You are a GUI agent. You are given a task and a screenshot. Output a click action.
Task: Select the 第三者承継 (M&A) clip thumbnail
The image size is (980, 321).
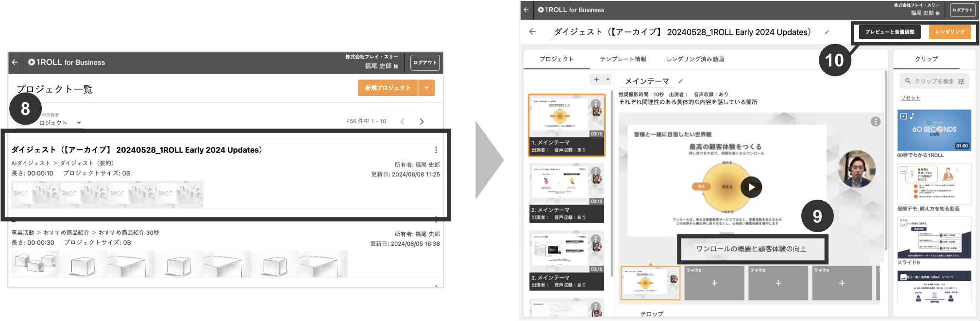tap(934, 287)
